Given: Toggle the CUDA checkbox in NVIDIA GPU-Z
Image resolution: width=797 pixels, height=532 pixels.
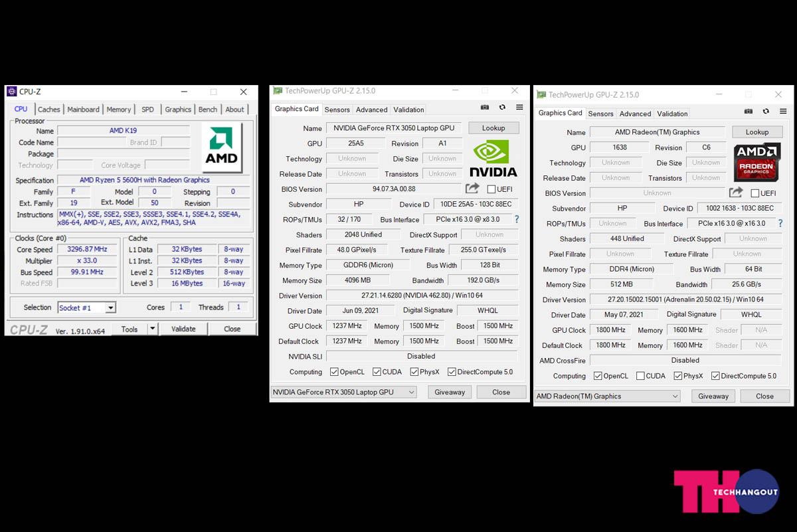Looking at the screenshot, I should click(x=377, y=372).
